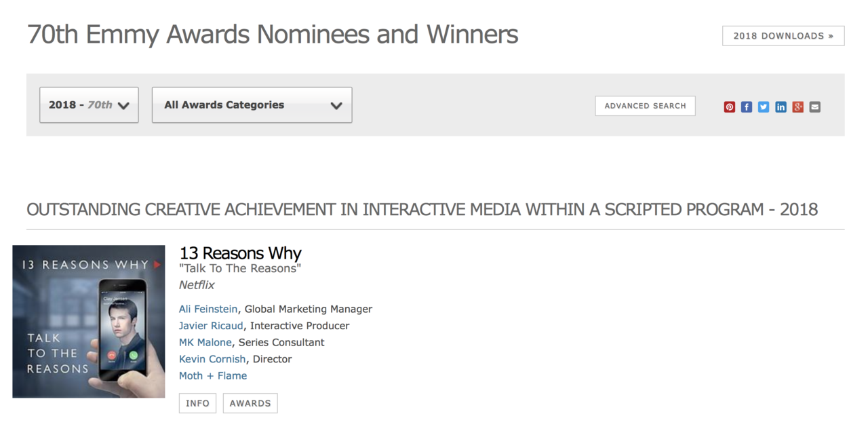Expand the All Awards Categories dropdown
Screen dimensions: 868x431
(252, 105)
